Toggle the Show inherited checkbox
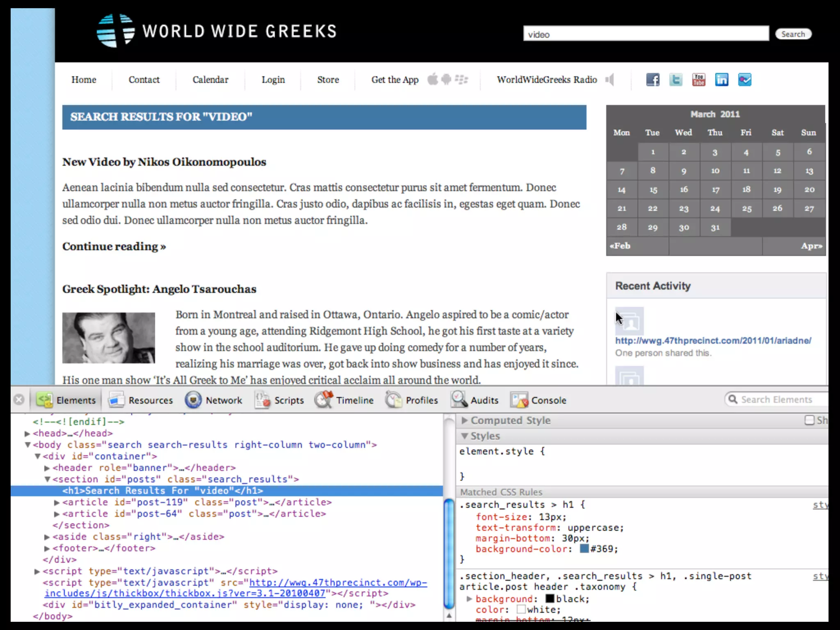 [809, 420]
